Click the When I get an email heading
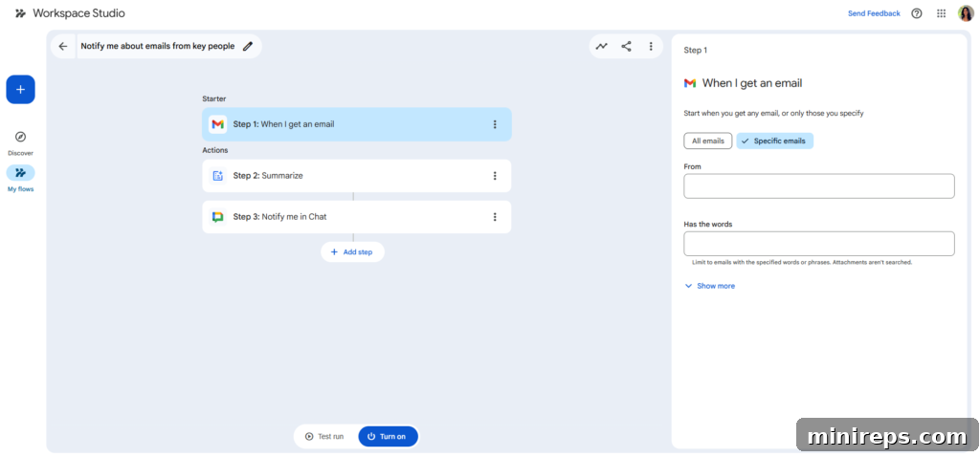 (x=752, y=83)
